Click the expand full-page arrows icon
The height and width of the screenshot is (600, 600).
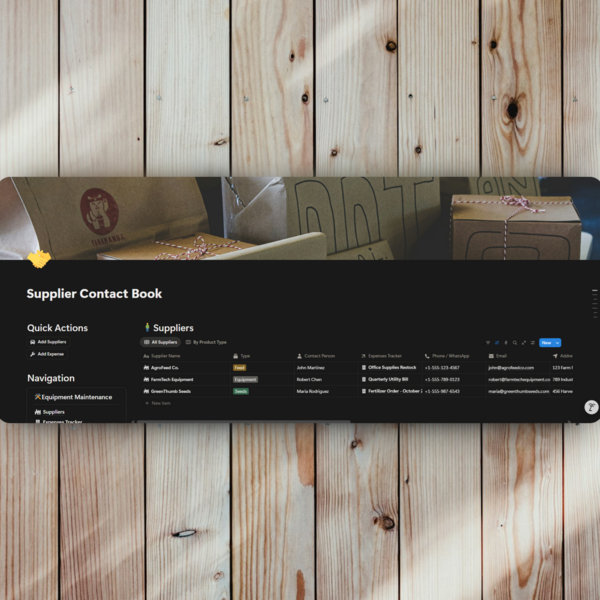pyautogui.click(x=524, y=343)
